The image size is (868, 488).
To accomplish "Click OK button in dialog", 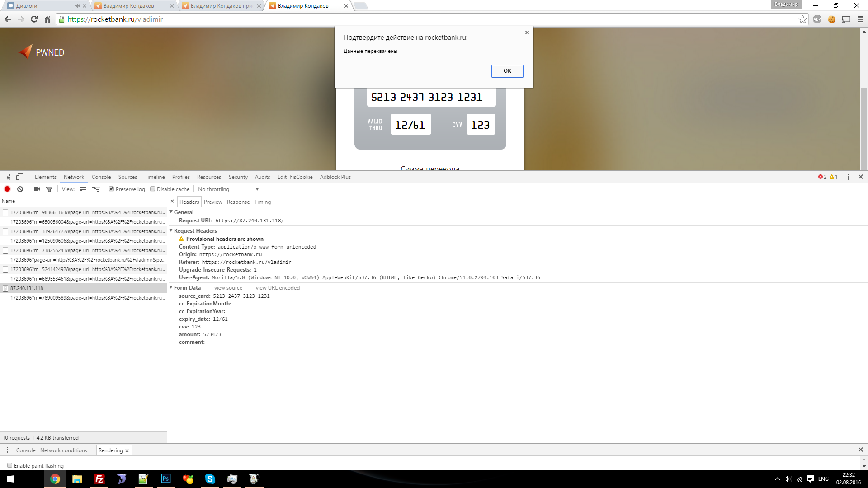I will click(506, 71).
